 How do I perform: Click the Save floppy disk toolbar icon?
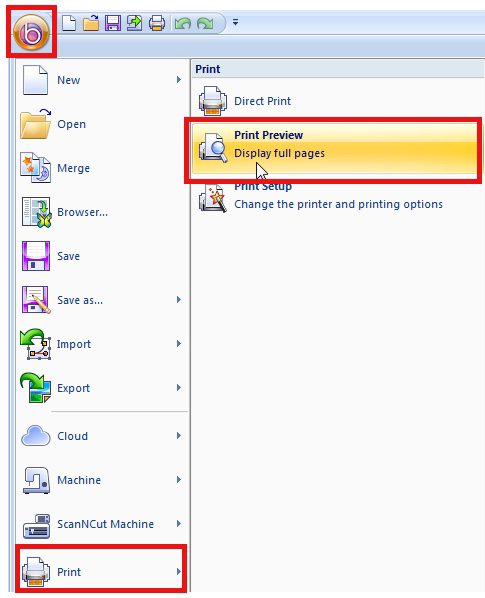pos(113,23)
